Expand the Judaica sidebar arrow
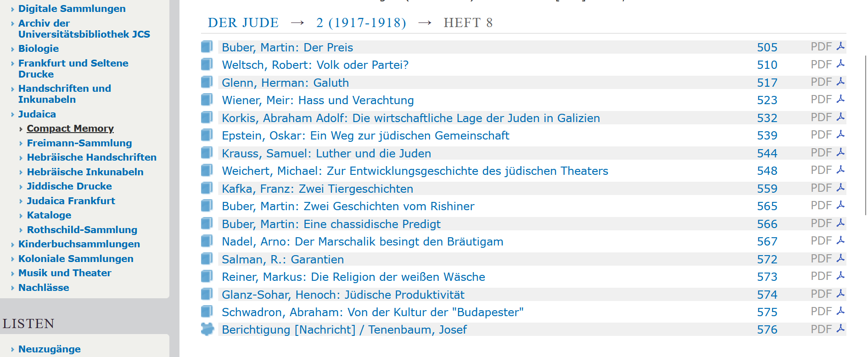The width and height of the screenshot is (868, 357). 12,115
